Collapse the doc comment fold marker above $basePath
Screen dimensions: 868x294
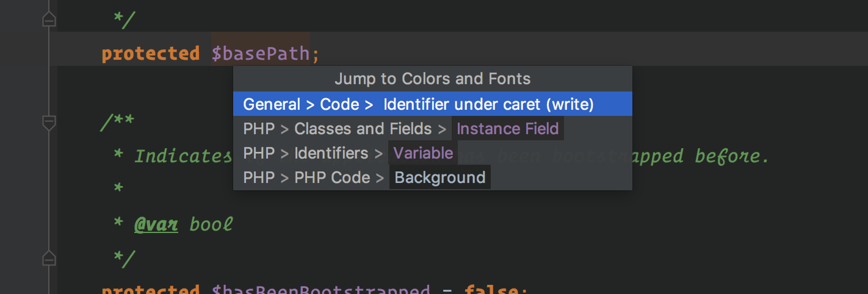click(49, 20)
